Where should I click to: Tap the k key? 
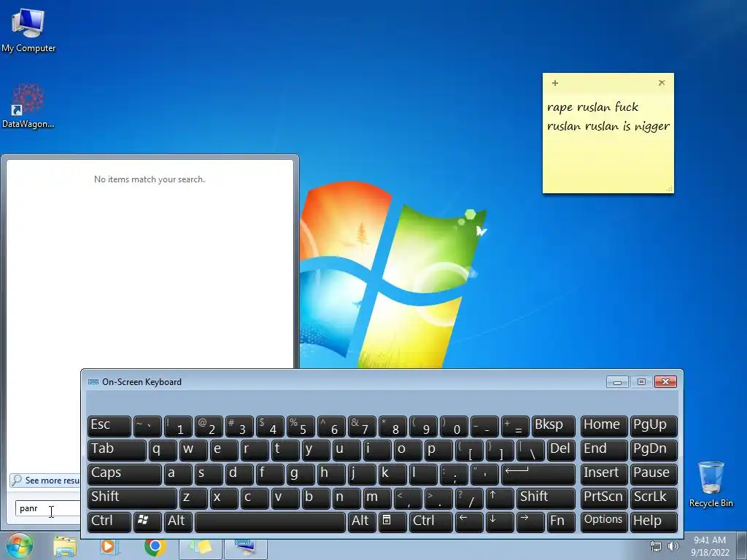coord(392,474)
